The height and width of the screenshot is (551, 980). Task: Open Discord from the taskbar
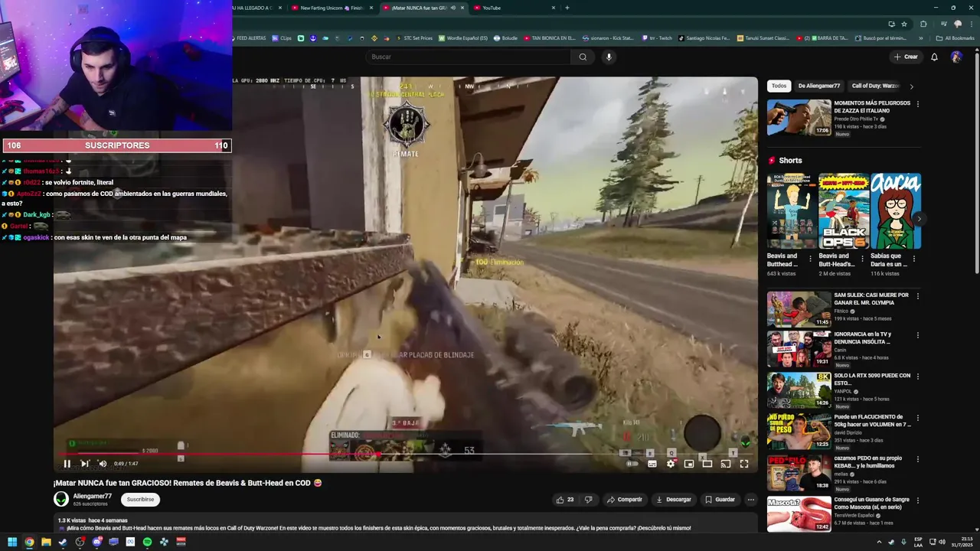click(x=96, y=542)
